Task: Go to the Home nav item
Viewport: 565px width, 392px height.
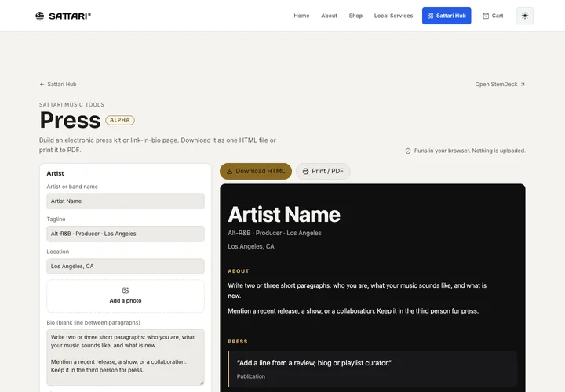Action: (301, 16)
